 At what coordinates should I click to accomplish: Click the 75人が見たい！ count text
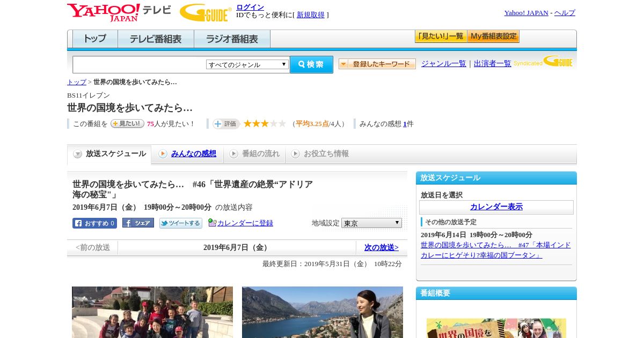171,124
